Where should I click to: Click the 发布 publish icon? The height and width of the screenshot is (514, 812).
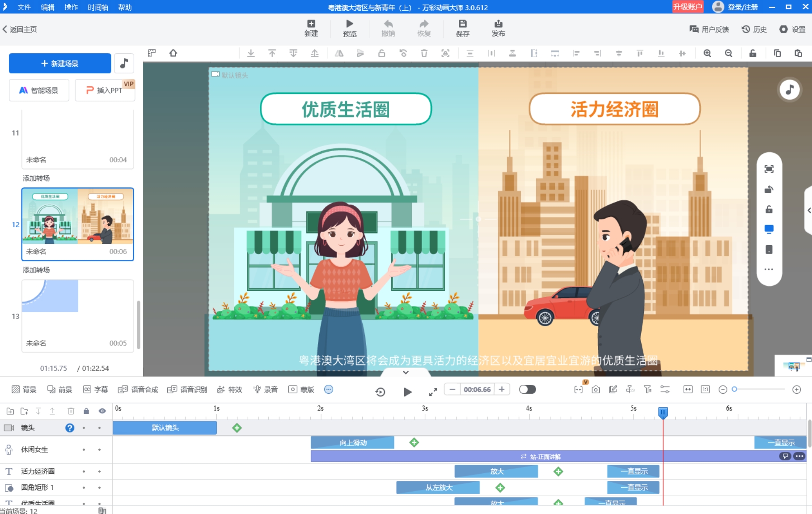coord(498,28)
